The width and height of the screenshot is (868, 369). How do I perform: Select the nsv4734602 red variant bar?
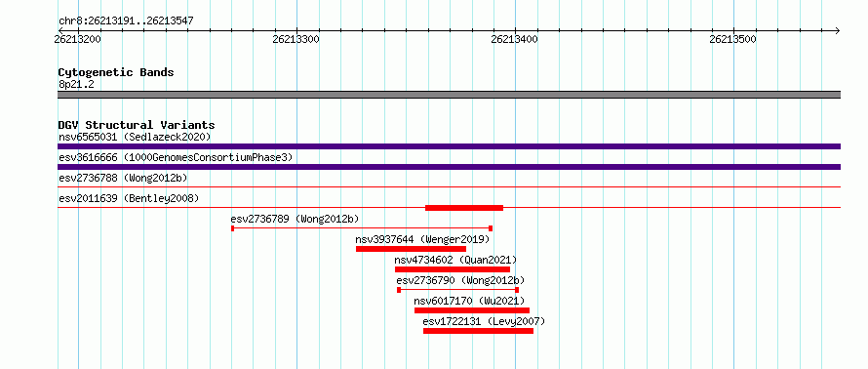point(453,269)
